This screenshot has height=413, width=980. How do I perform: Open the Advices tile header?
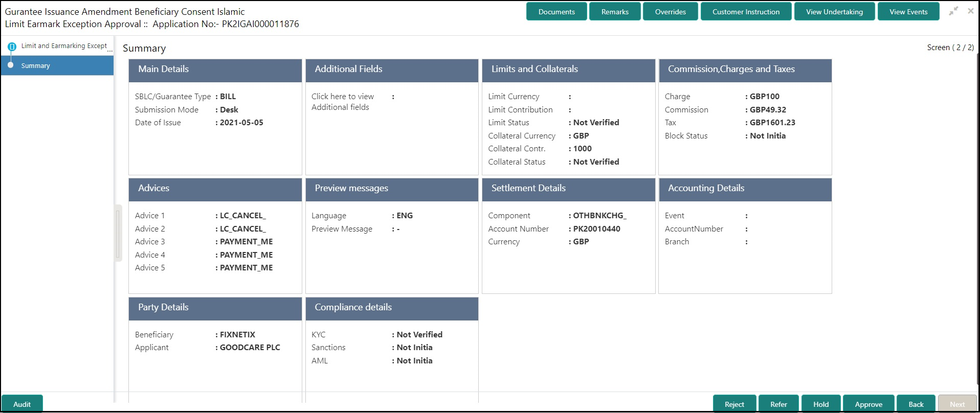point(215,190)
